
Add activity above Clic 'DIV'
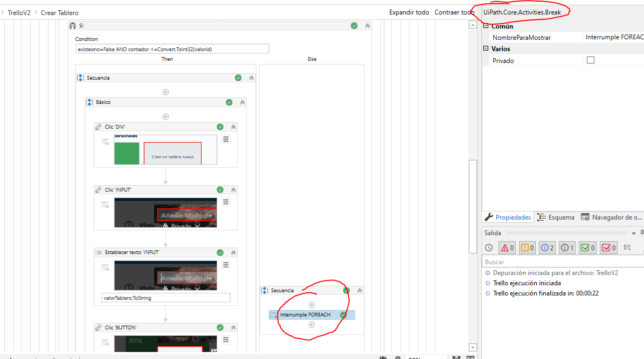(x=165, y=117)
